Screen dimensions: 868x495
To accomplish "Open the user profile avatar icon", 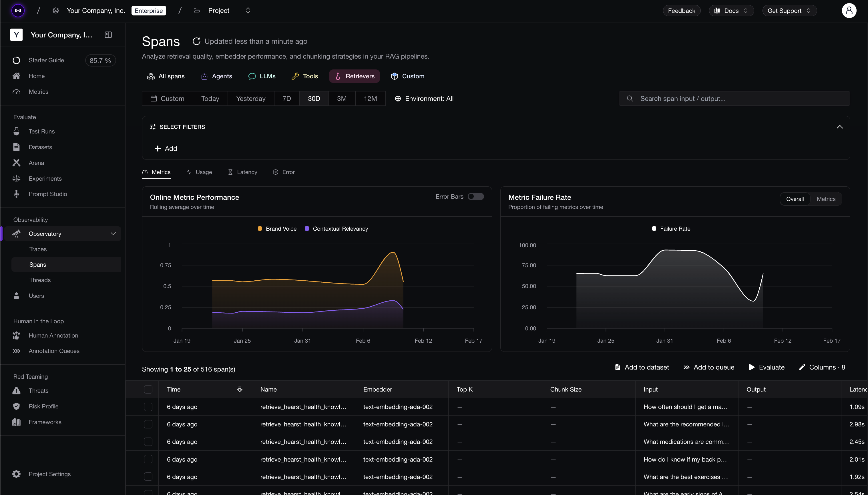I will point(849,11).
